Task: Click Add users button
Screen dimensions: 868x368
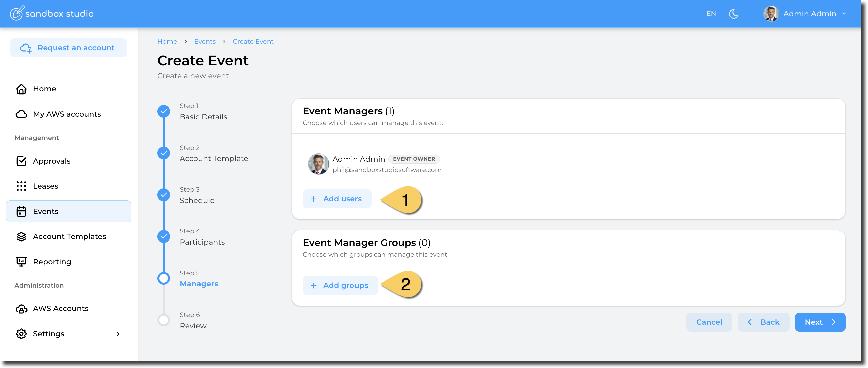Action: pyautogui.click(x=337, y=199)
